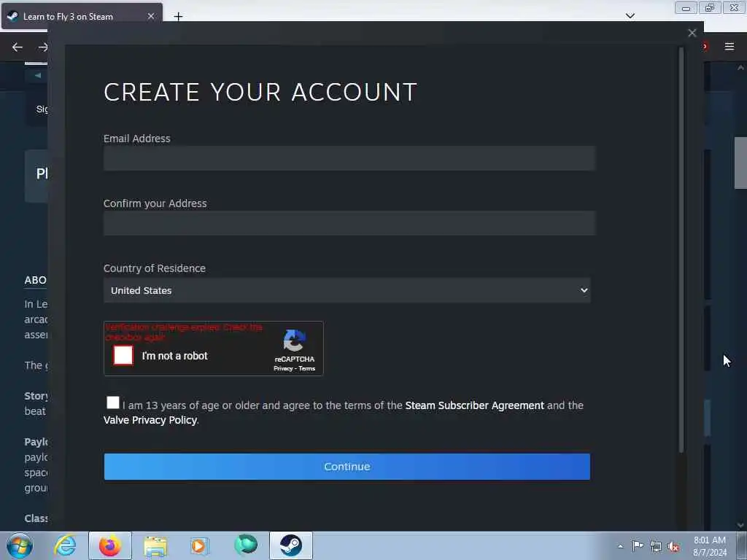Show hidden system tray icons
Screen dimensions: 747x560
[620, 547]
